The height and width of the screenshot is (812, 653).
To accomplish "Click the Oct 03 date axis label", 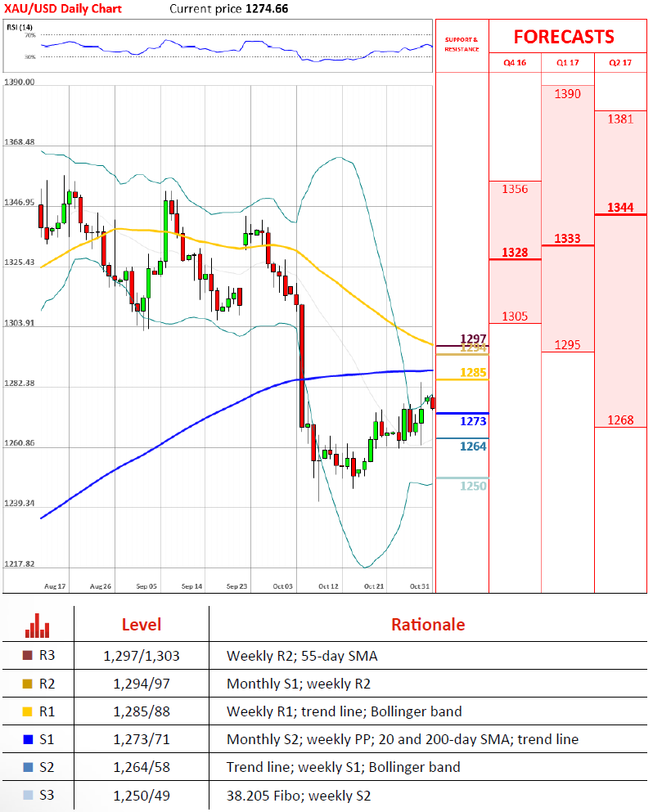I will click(283, 587).
